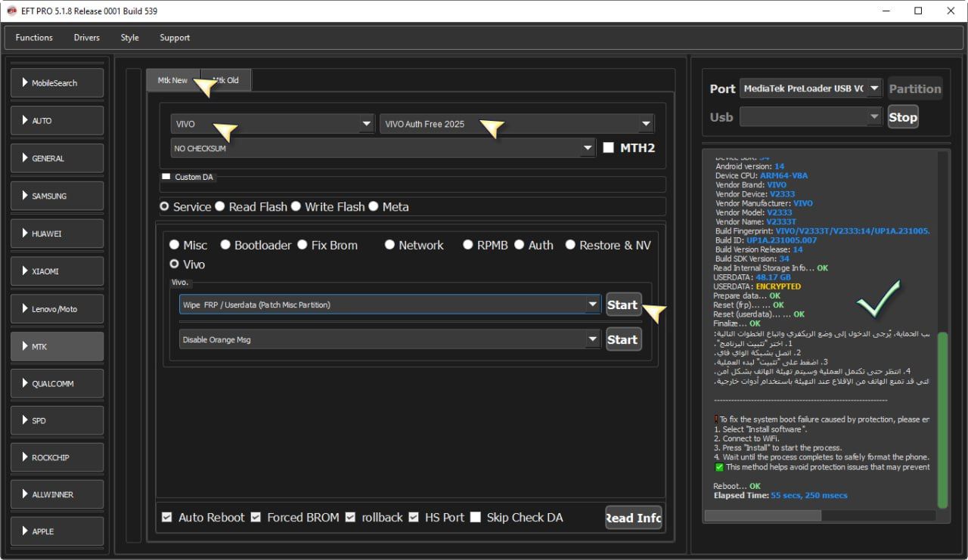
Task: Open the HUAWEI sidebar section
Action: 57,234
